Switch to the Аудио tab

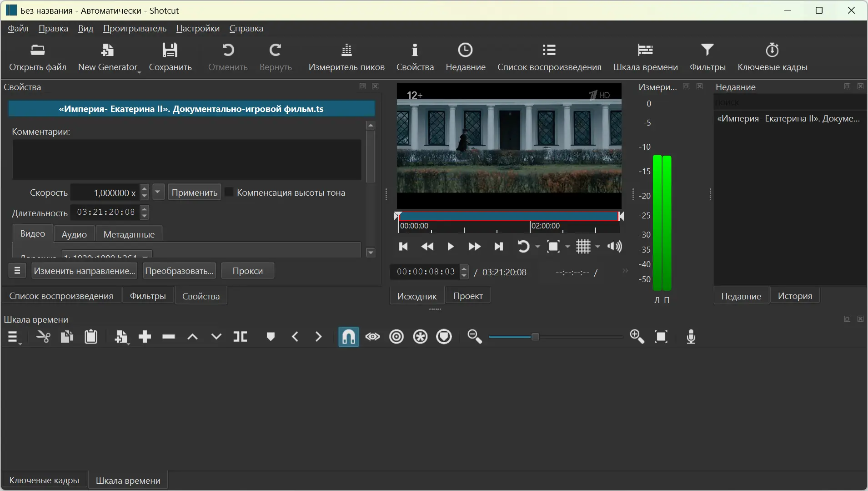click(x=74, y=234)
